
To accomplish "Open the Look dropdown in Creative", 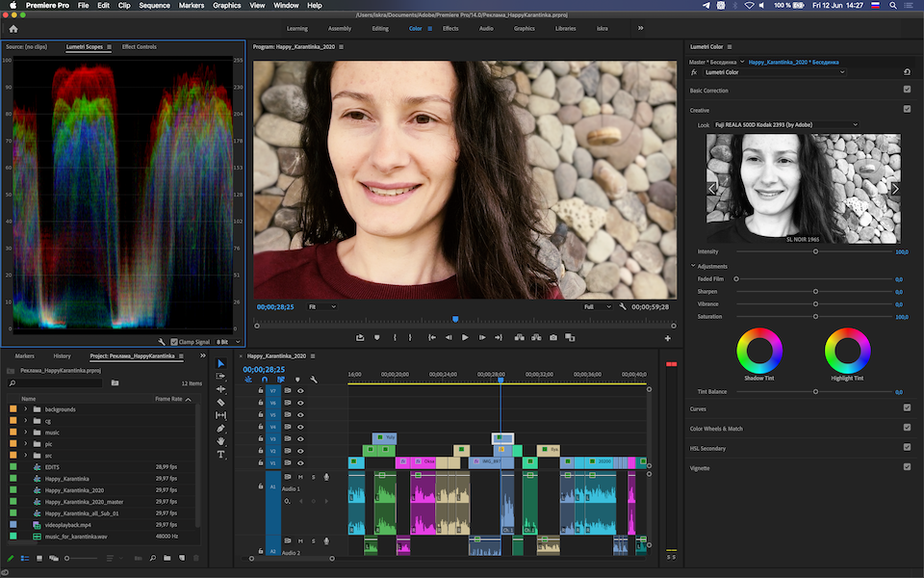I will click(x=785, y=124).
